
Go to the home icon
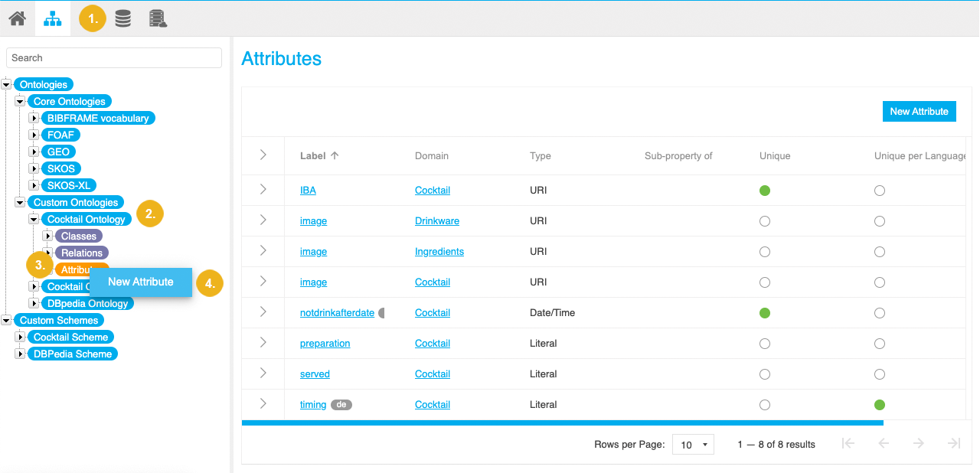(x=17, y=19)
